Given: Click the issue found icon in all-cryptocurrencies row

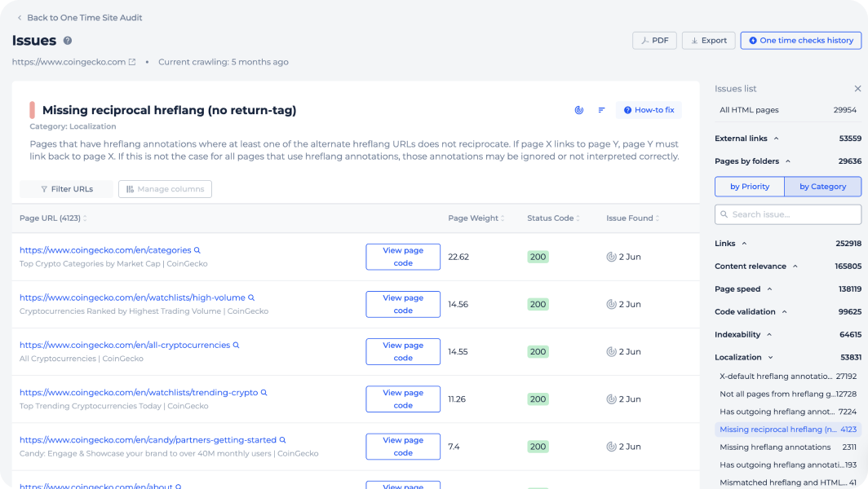Looking at the screenshot, I should point(611,352).
